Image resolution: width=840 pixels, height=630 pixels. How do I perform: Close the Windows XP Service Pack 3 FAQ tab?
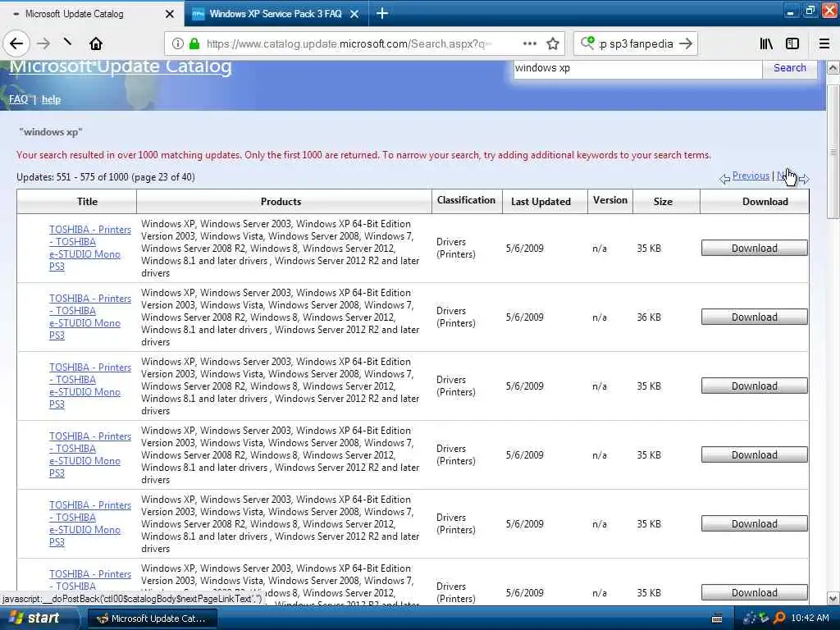(x=354, y=14)
